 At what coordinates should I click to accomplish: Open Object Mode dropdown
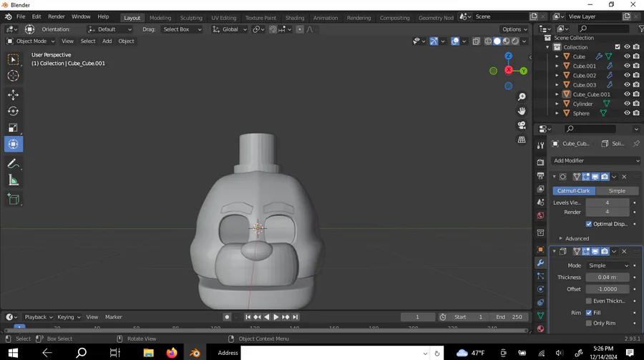point(30,41)
